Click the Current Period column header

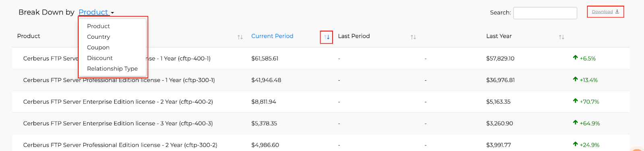pyautogui.click(x=272, y=36)
